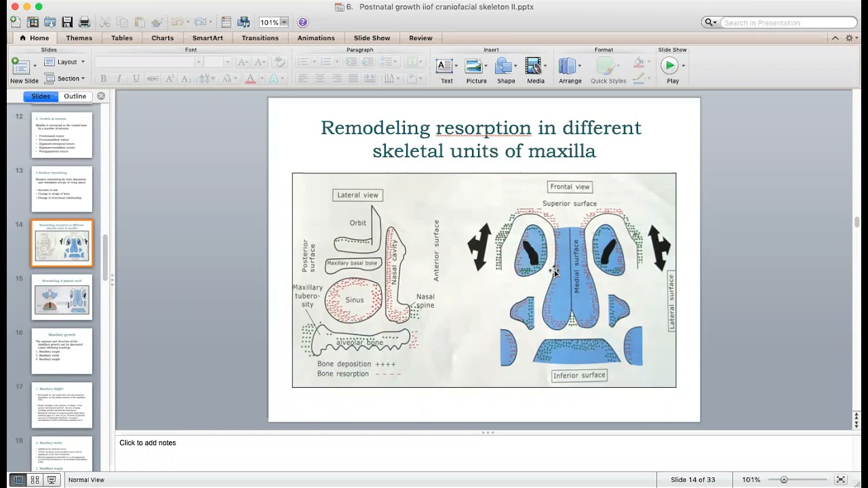Toggle Bold formatting
The image size is (868, 488).
(x=104, y=79)
